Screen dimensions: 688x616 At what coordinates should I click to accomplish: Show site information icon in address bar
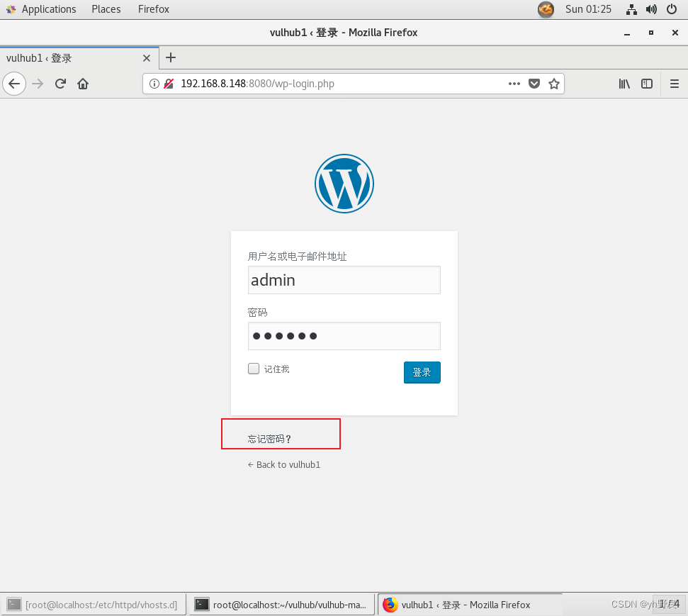(154, 84)
